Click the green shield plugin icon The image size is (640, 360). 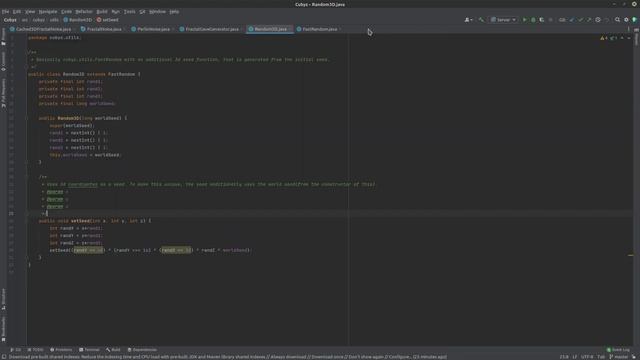tap(634, 20)
